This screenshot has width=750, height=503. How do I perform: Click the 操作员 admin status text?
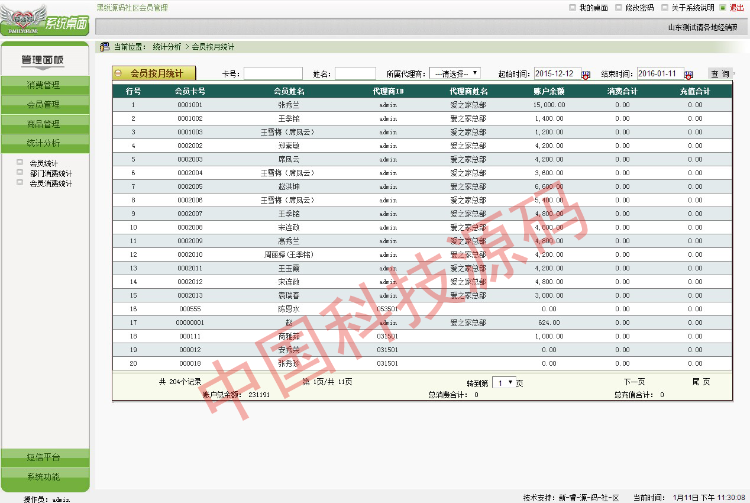pyautogui.click(x=47, y=499)
